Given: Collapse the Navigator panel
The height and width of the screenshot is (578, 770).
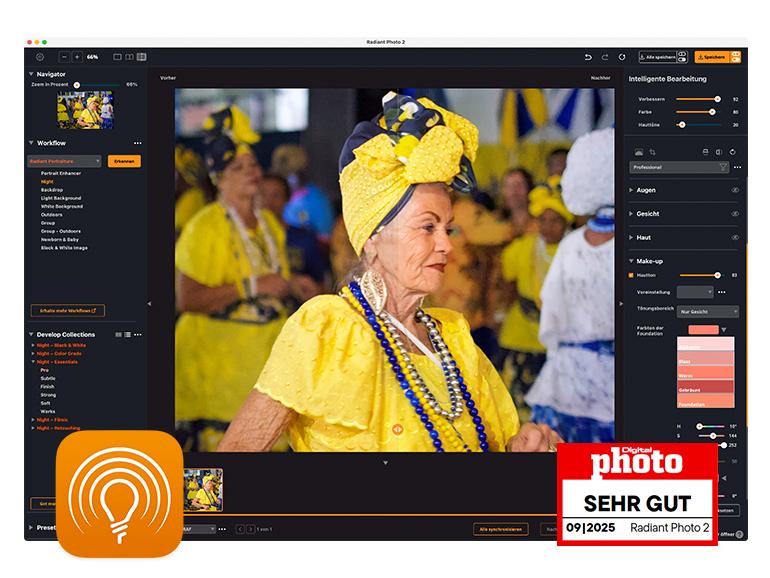Looking at the screenshot, I should pos(31,74).
